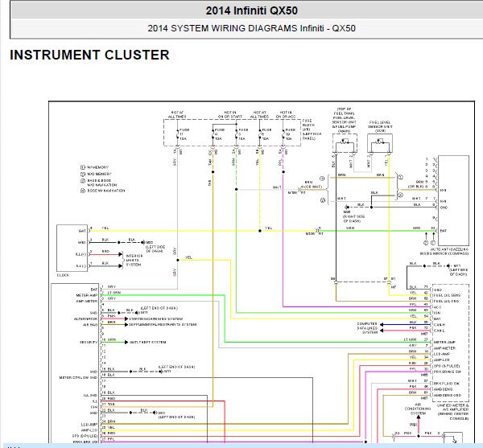Click the 'CLOCK' component label

[63, 275]
